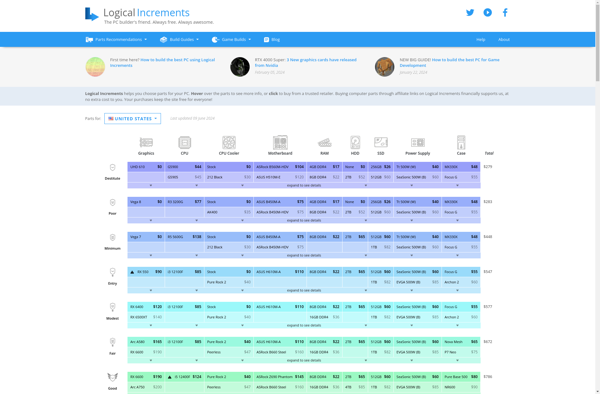Click the rainbow thumbnail for first-time guide
The height and width of the screenshot is (394, 600).
[x=95, y=67]
